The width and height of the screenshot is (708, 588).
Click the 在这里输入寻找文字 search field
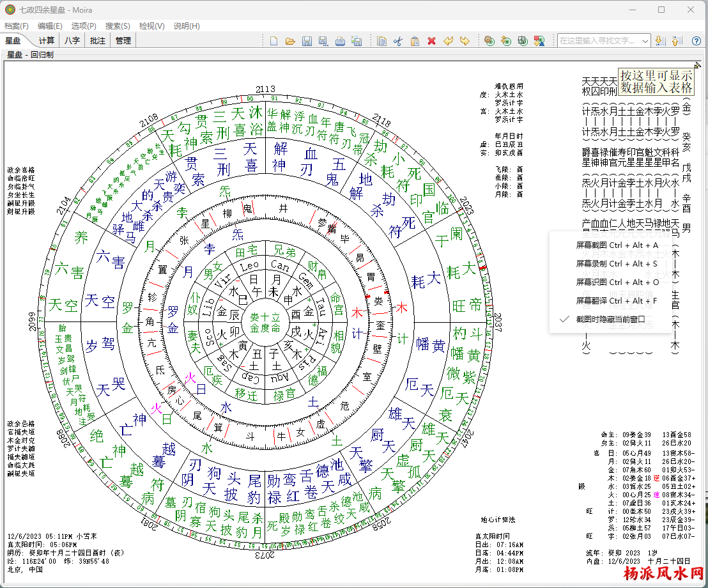(599, 41)
